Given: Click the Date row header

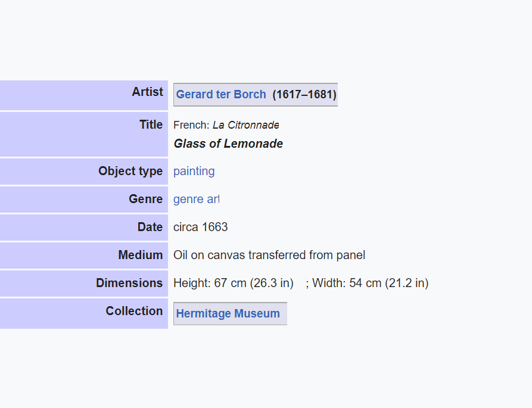Looking at the screenshot, I should point(84,228).
